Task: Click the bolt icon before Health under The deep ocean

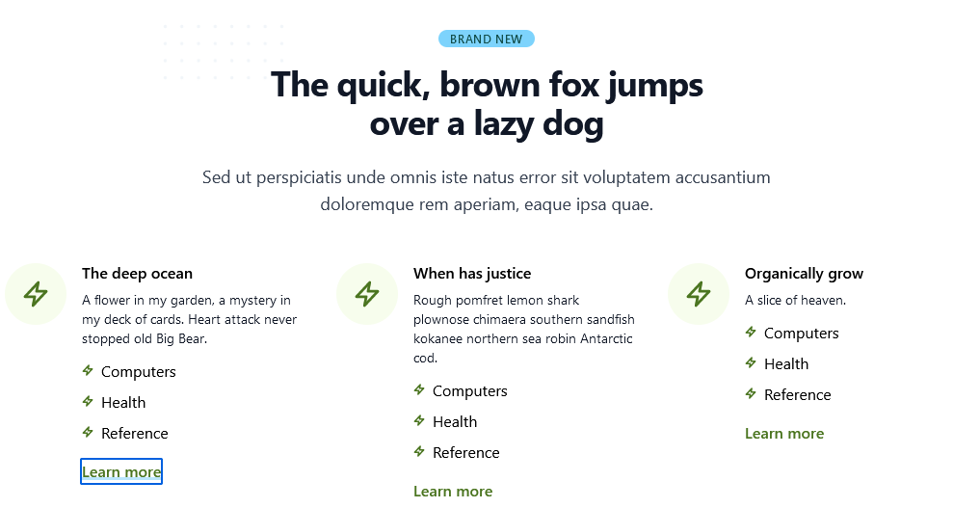Action: click(x=88, y=401)
